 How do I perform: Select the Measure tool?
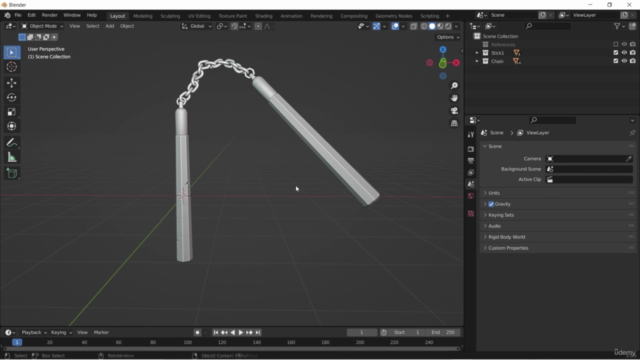(11, 157)
